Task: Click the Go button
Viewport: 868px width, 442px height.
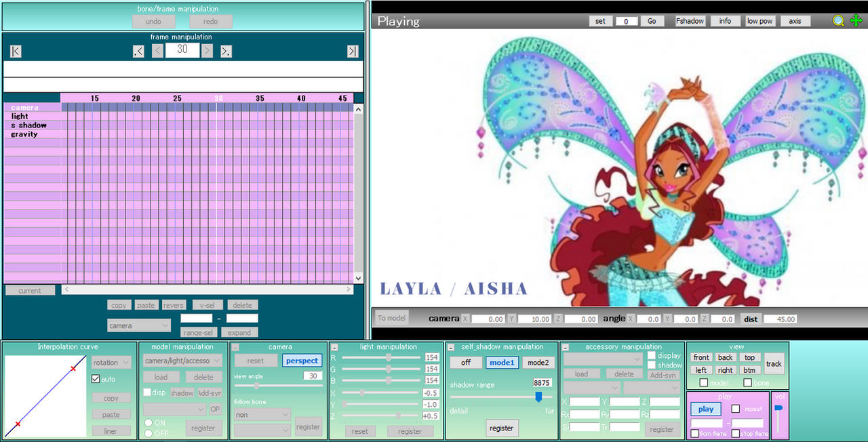Action: tap(652, 21)
